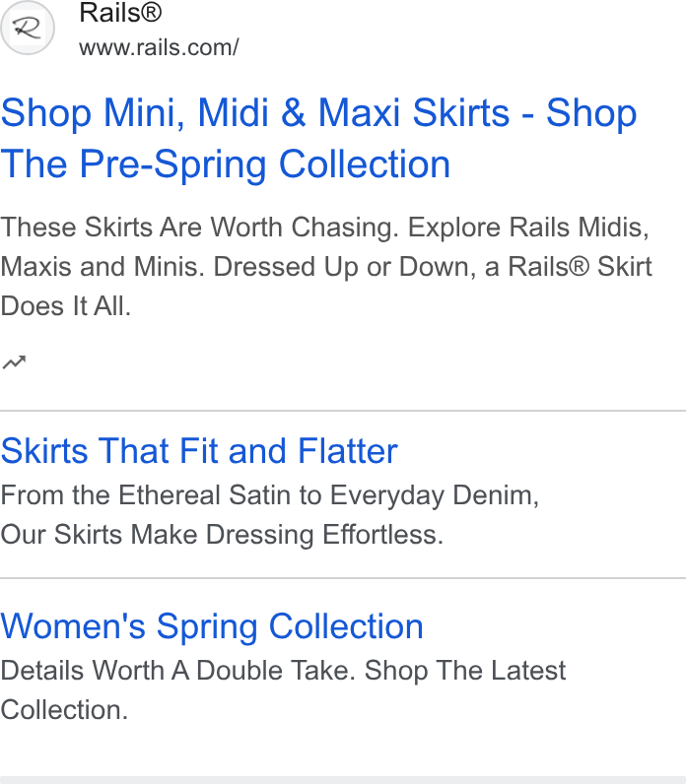686x784 pixels.
Task: Click the divider above Skirts That Fit and Flatter
Action: click(343, 411)
